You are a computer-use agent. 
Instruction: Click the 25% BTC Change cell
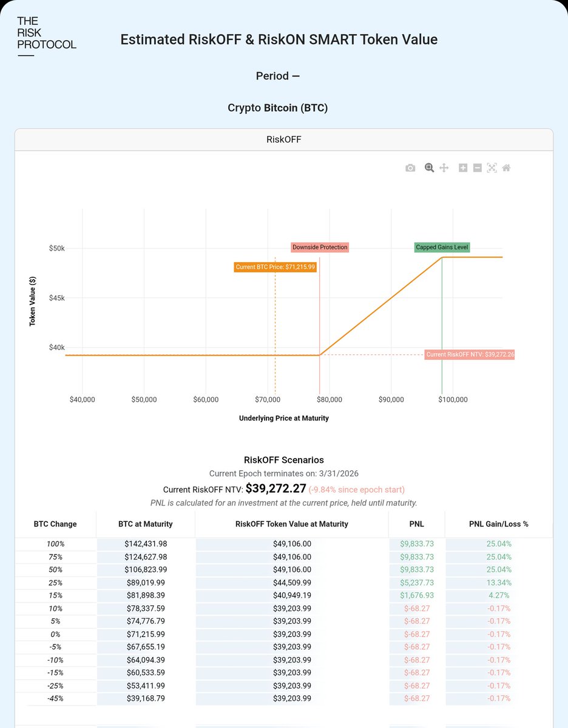pos(55,582)
